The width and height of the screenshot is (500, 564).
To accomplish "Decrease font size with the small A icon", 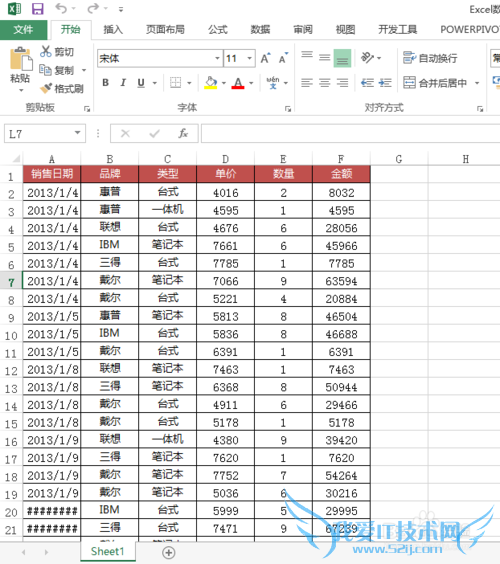I will point(283,58).
